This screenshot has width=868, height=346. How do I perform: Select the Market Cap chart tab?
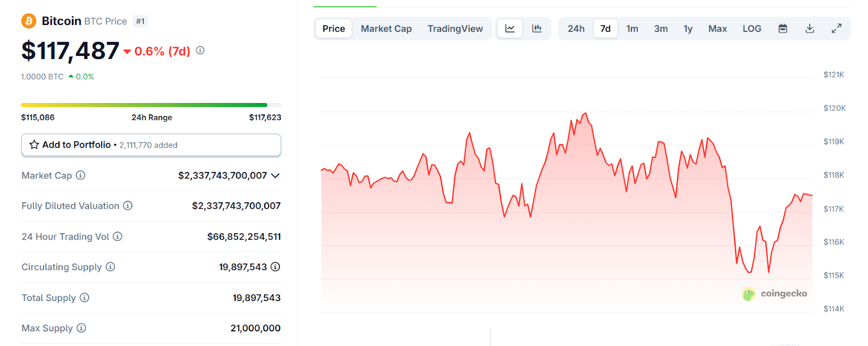386,29
